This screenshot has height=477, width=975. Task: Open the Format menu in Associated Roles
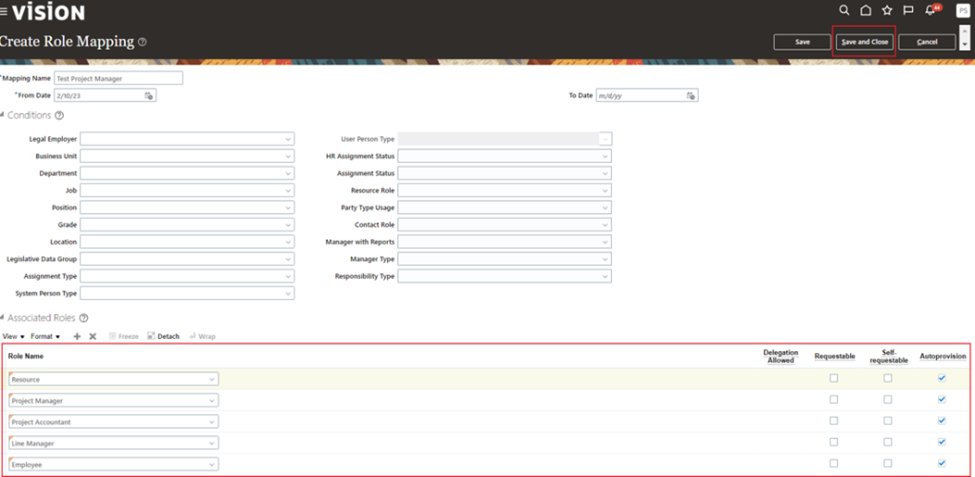tap(45, 337)
